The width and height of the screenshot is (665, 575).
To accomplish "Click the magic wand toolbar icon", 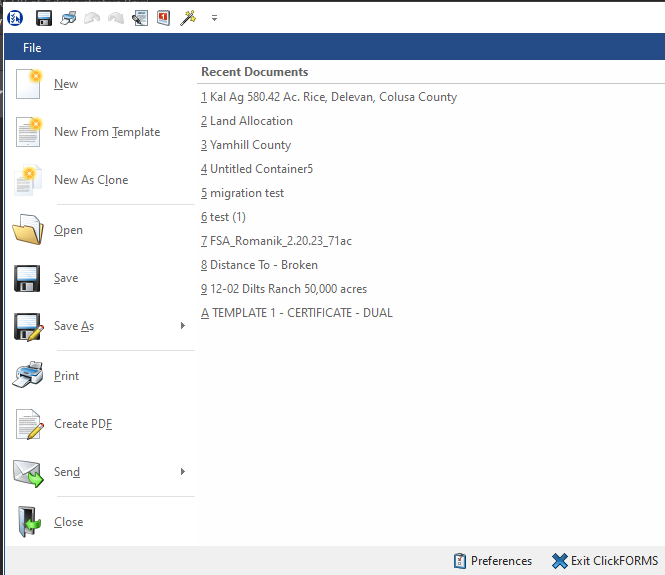I will click(188, 17).
